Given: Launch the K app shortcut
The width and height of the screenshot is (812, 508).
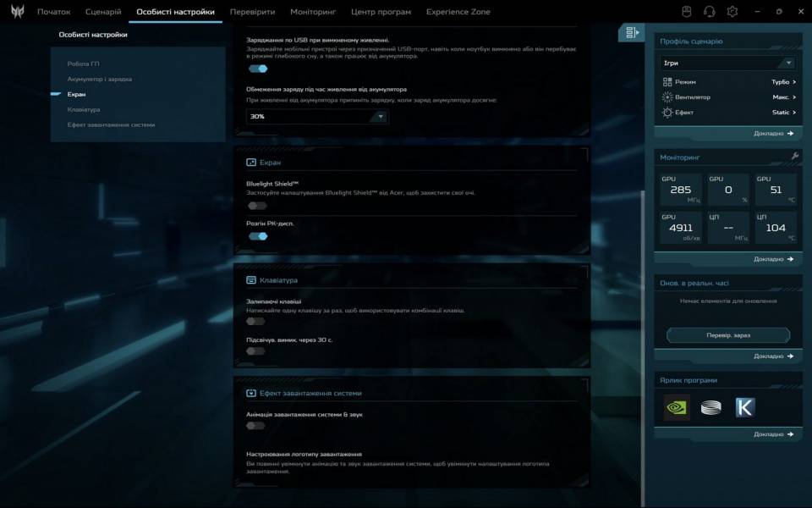Looking at the screenshot, I should click(744, 407).
